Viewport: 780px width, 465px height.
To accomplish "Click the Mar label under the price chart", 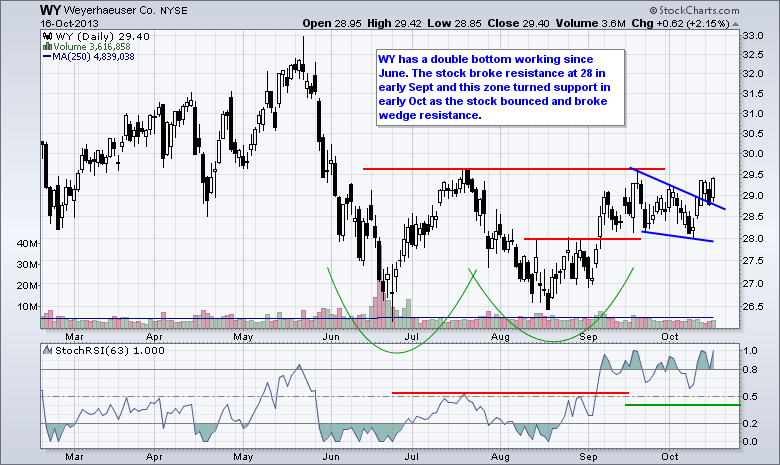I will coord(75,337).
